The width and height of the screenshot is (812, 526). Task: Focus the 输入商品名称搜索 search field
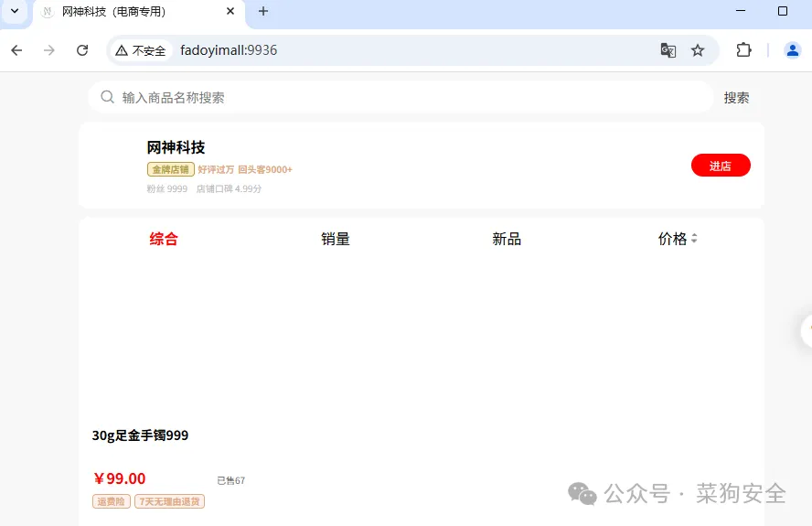pos(401,97)
